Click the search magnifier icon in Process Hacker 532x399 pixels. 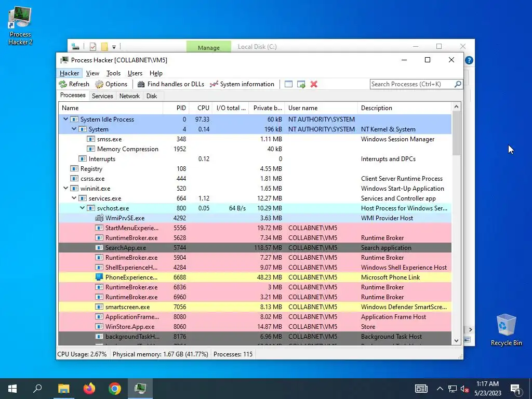458,84
